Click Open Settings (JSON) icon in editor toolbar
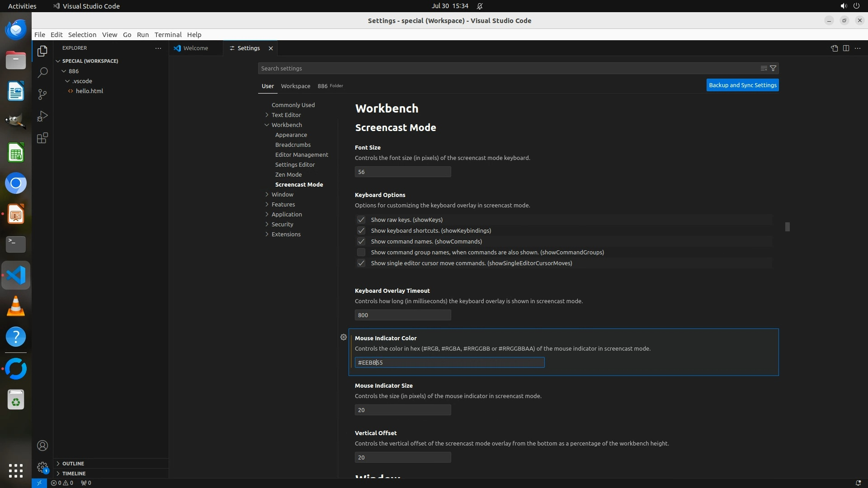Viewport: 868px width, 488px height. (834, 48)
